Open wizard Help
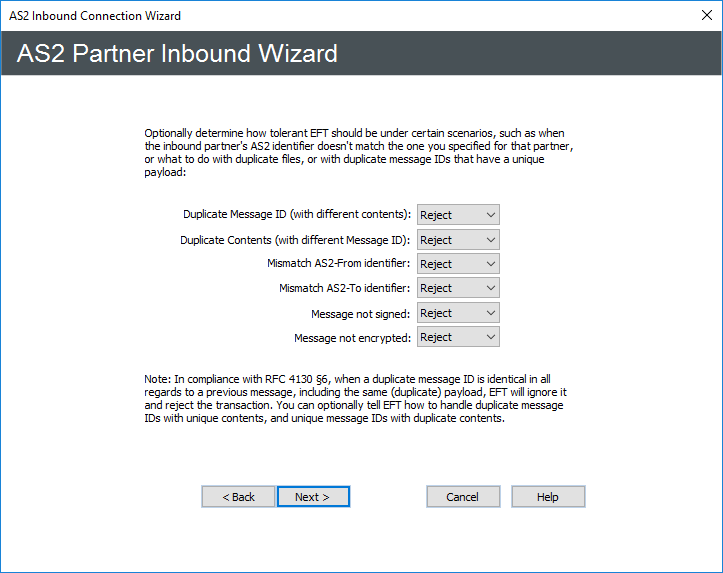This screenshot has width=723, height=573. (x=548, y=497)
